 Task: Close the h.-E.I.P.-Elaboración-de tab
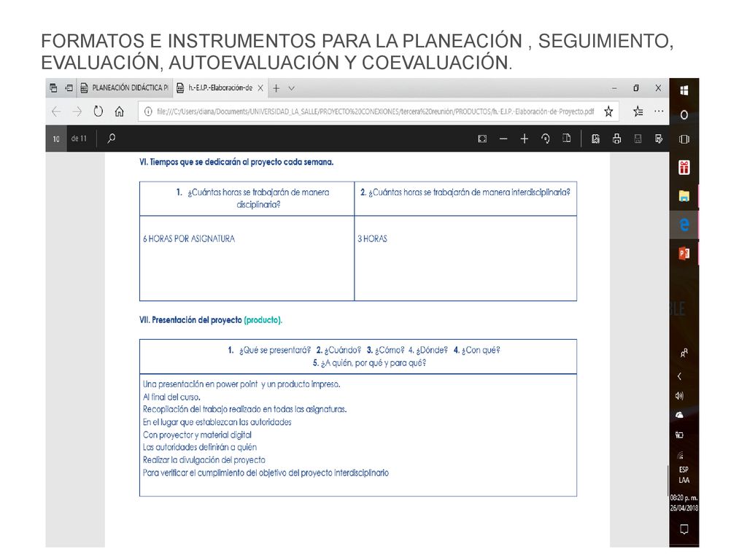(x=260, y=88)
